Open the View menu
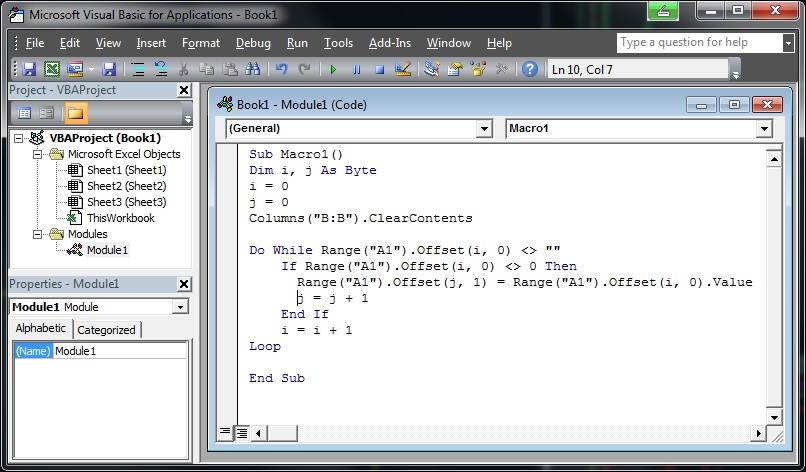Screen dimensions: 806x472 click(108, 43)
